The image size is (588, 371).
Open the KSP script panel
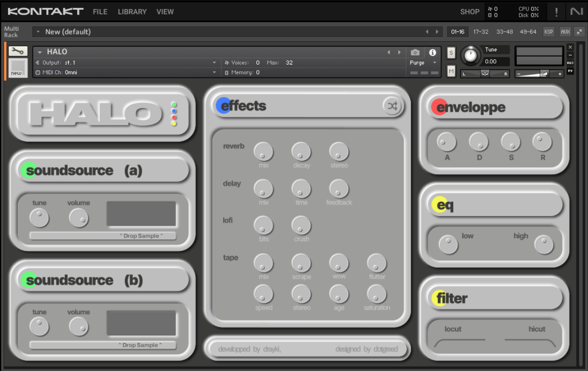[x=548, y=32]
